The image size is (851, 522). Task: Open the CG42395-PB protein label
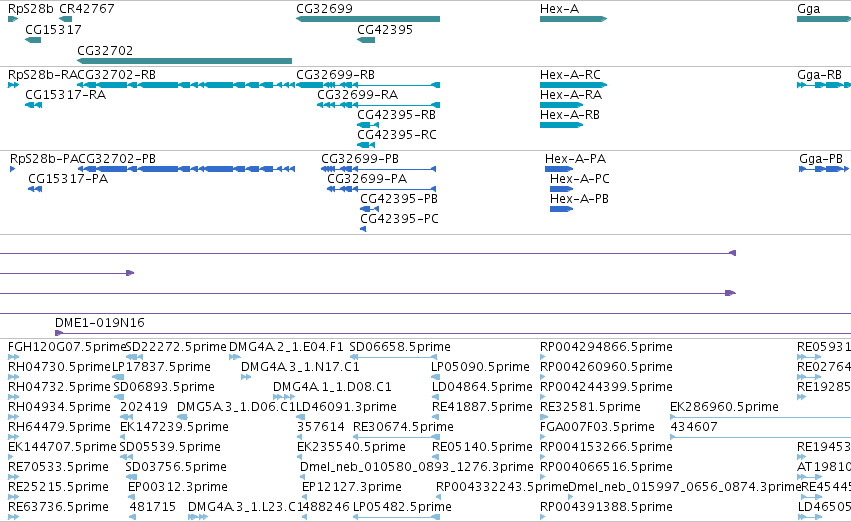click(x=399, y=199)
